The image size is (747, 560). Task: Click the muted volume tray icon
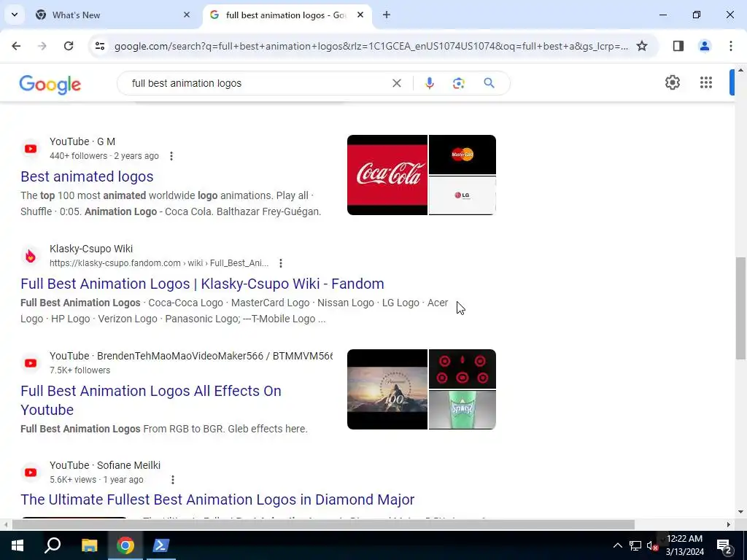652,545
